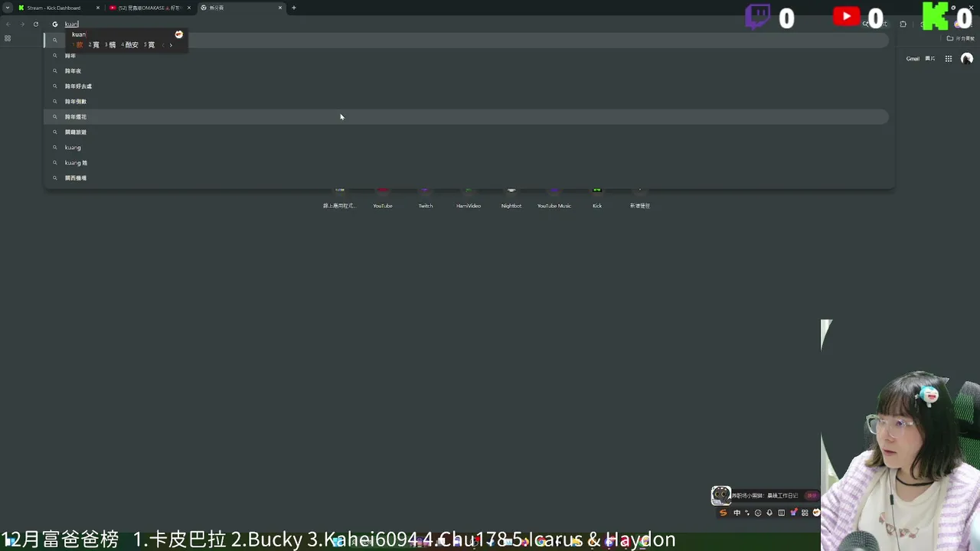The image size is (980, 551).
Task: Open the Google account avatar
Action: [967, 59]
